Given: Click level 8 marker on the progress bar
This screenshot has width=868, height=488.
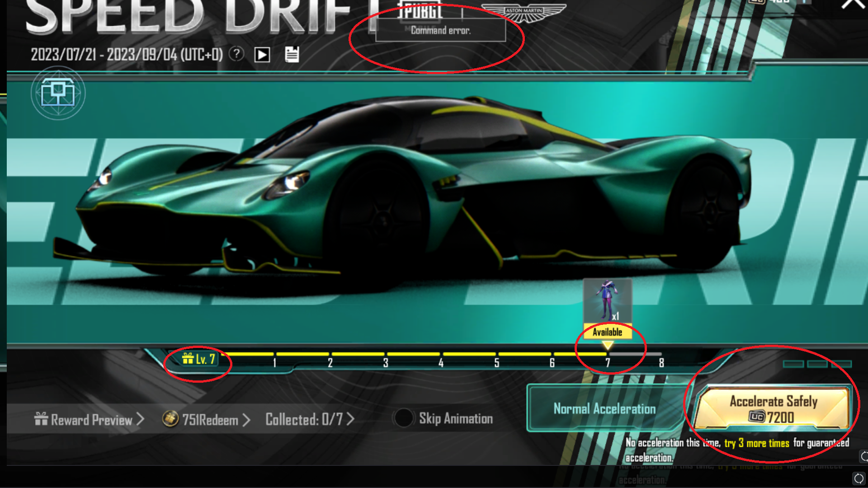Looking at the screenshot, I should (661, 362).
